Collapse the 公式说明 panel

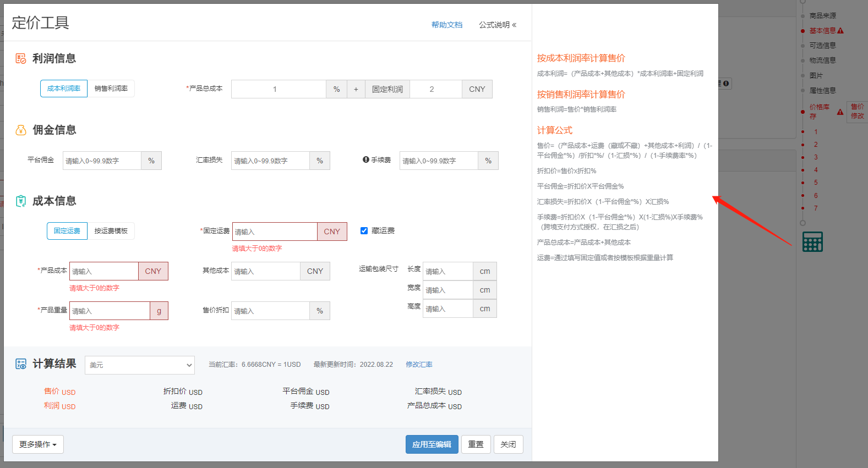point(498,25)
